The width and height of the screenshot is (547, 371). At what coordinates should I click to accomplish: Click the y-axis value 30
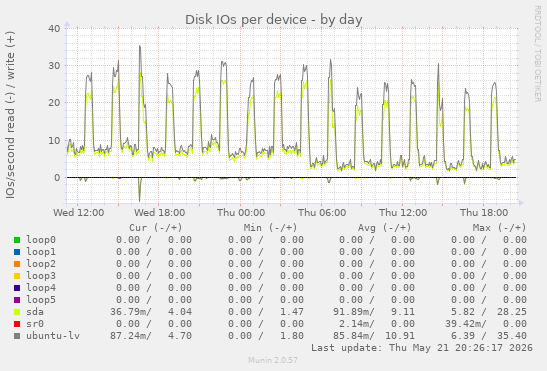[54, 66]
